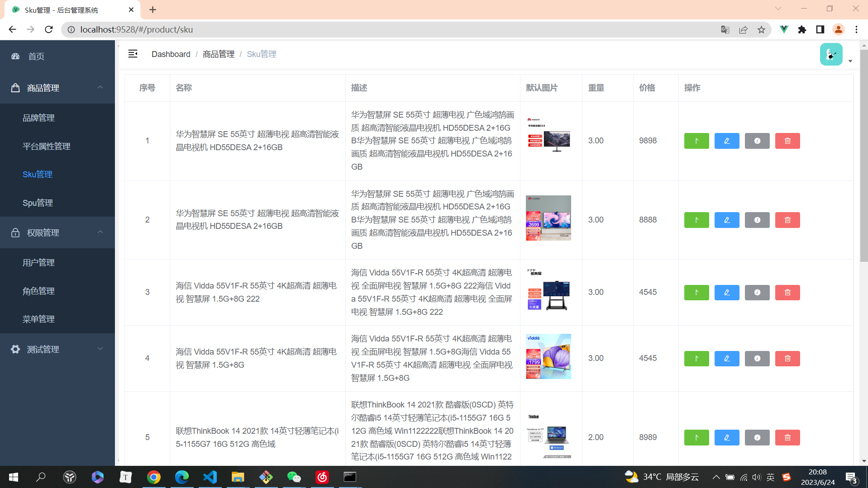Show info for row 3 SKU
Viewport: 868px width, 488px height.
[757, 292]
